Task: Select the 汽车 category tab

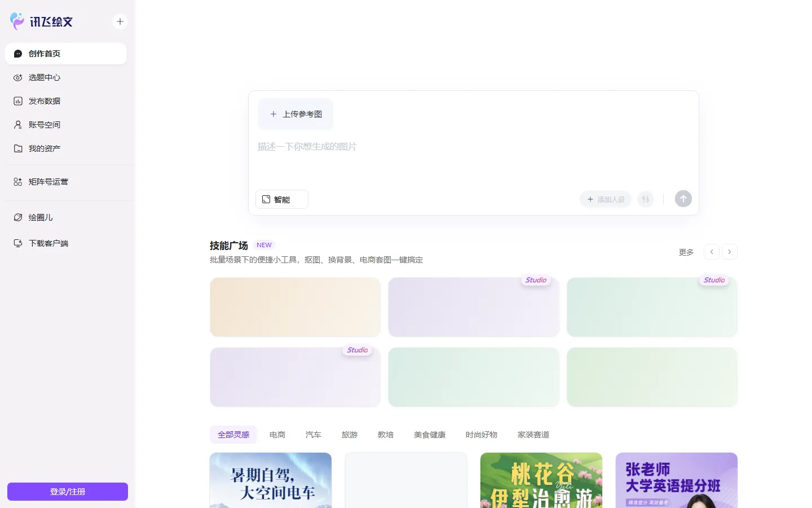Action: click(314, 435)
